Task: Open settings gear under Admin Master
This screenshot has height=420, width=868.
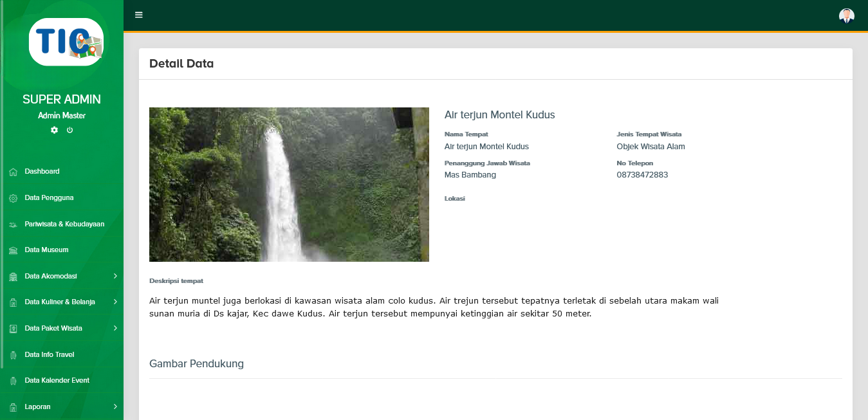Action: (54, 130)
